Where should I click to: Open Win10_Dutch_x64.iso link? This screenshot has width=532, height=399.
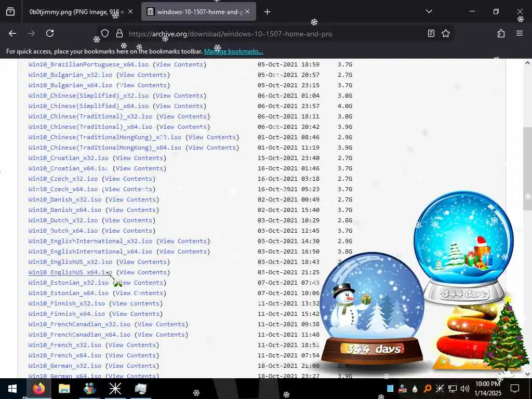[x=63, y=231]
